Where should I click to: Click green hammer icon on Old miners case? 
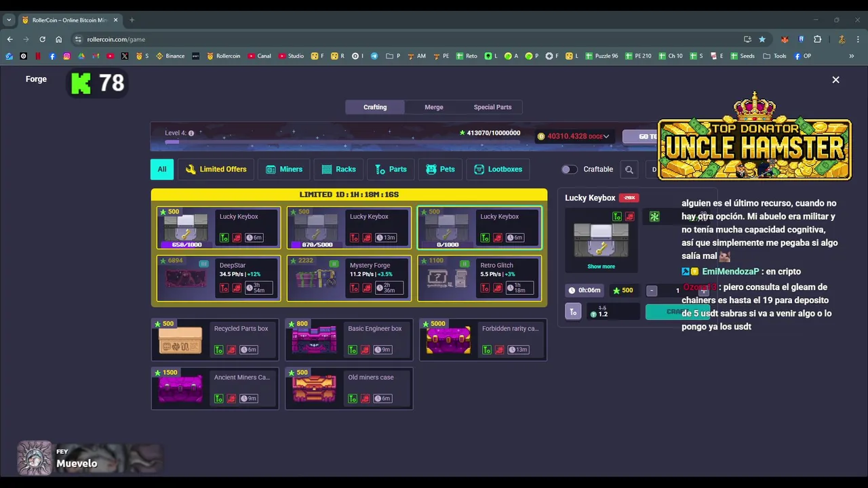[x=353, y=399]
